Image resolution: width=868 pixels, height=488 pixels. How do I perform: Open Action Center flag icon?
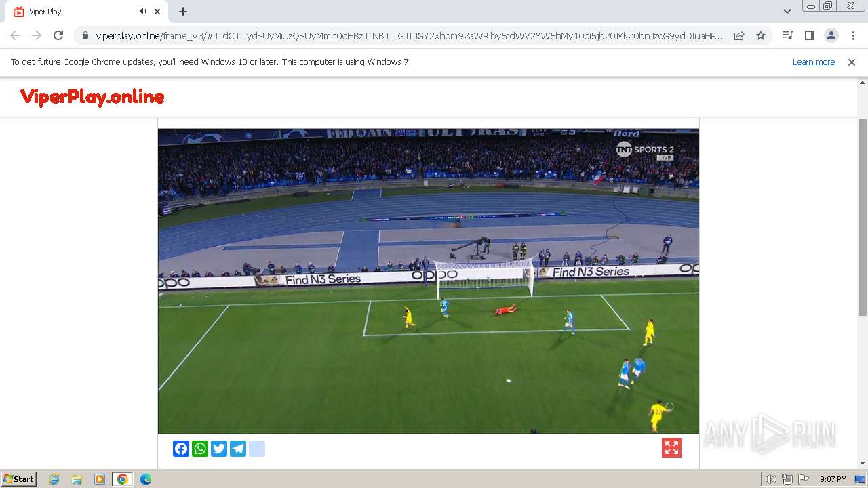point(804,479)
